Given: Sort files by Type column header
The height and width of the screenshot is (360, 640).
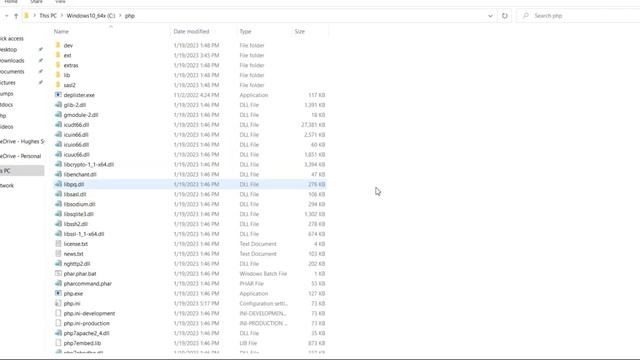Looking at the screenshot, I should (245, 31).
